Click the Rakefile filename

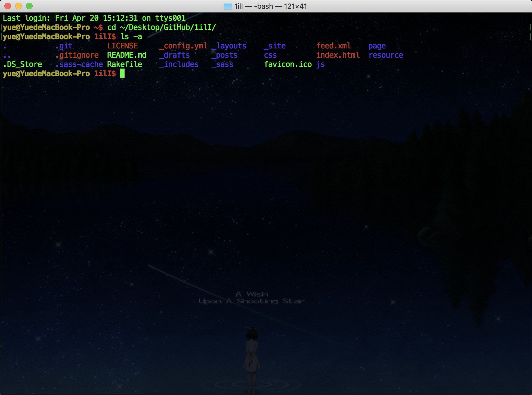[x=125, y=64]
